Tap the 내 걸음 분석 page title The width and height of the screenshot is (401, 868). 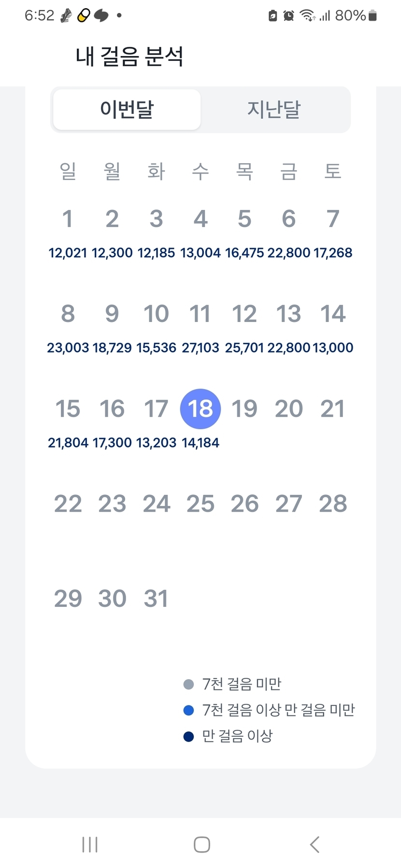click(129, 56)
